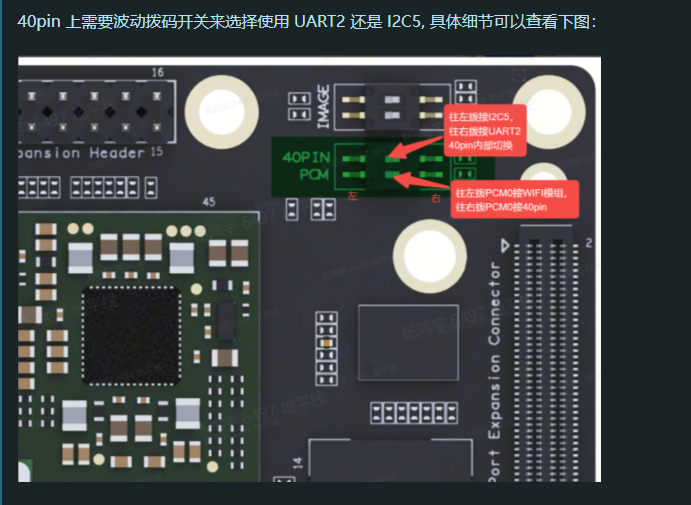Click the orange component in the vertical pad array
The height and width of the screenshot is (505, 691).
coord(327,342)
